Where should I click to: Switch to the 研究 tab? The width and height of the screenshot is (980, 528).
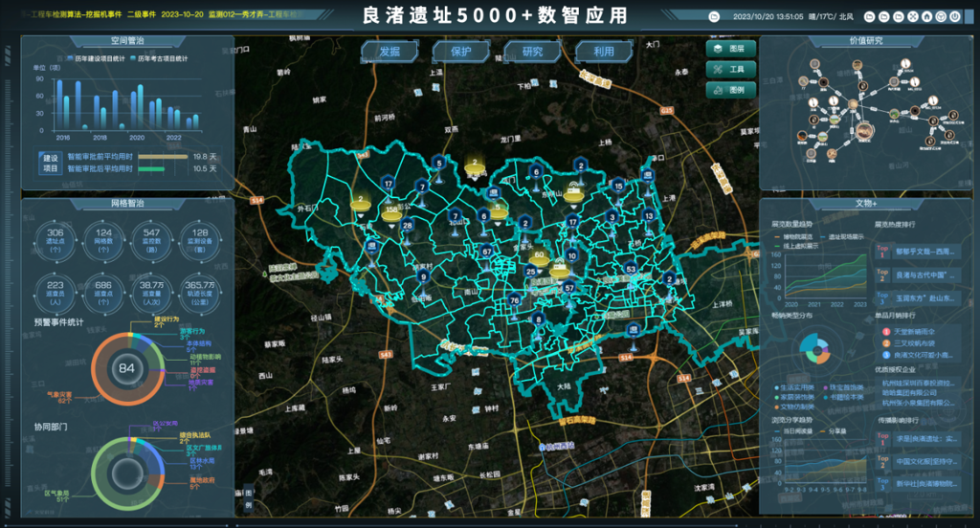[x=532, y=52]
